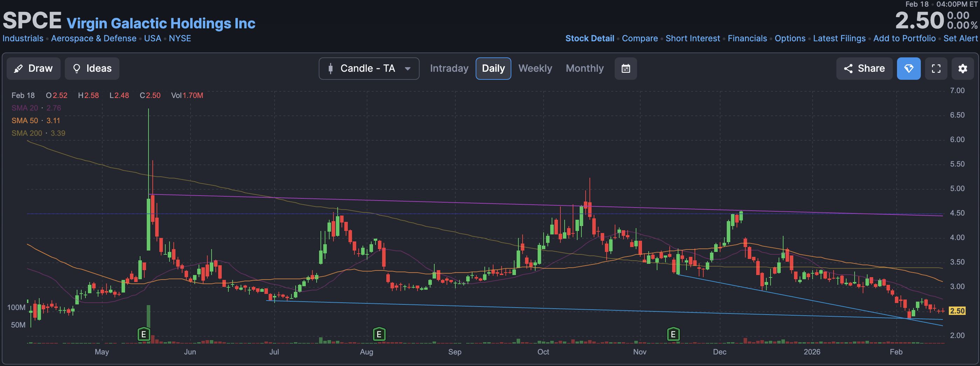Expand the Candle - TA chart type dropdown
Image resolution: width=980 pixels, height=366 pixels.
point(369,69)
